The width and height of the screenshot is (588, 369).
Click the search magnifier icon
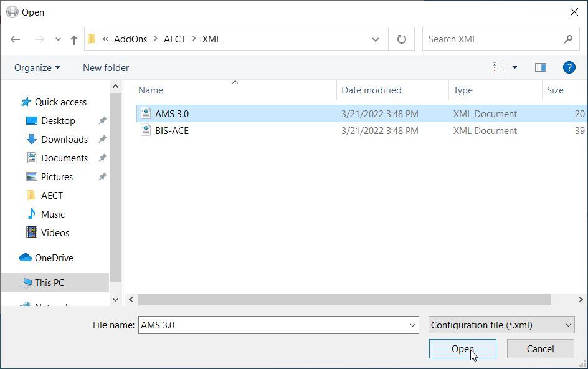[x=568, y=39]
